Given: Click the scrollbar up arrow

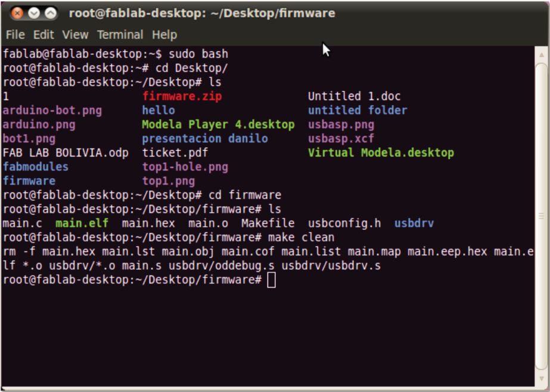Looking at the screenshot, I should pos(542,55).
